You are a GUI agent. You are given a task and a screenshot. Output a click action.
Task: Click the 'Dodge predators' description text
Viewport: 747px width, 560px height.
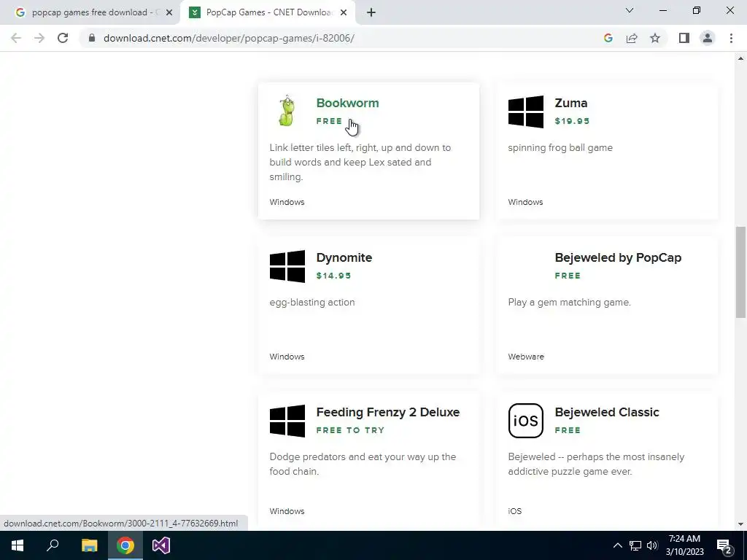[363, 464]
